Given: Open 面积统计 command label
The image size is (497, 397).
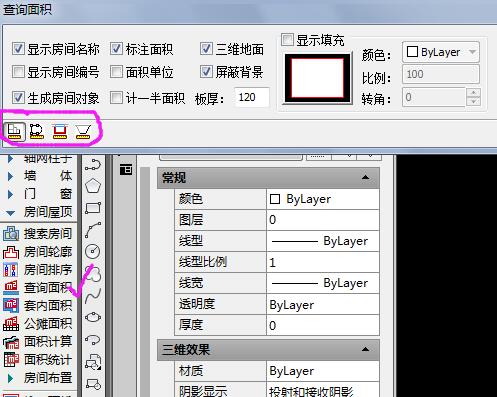Looking at the screenshot, I should pyautogui.click(x=48, y=359).
